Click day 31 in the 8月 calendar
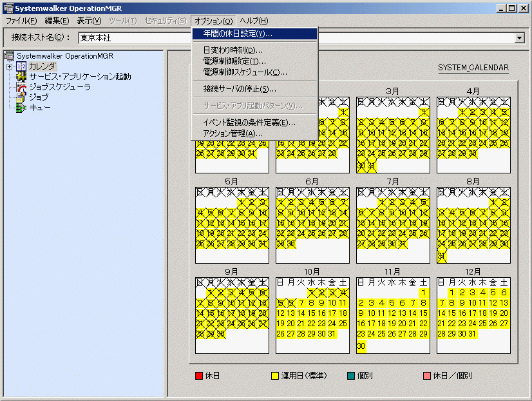 tap(442, 256)
